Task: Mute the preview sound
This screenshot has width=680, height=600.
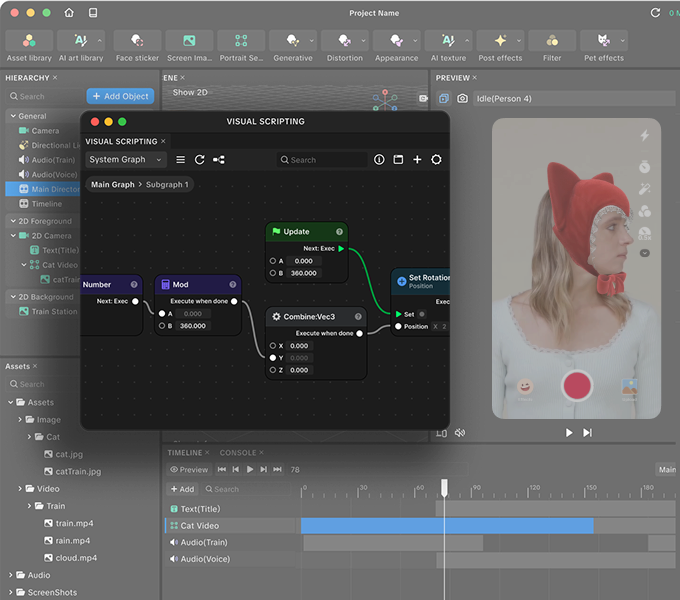Action: (x=460, y=433)
